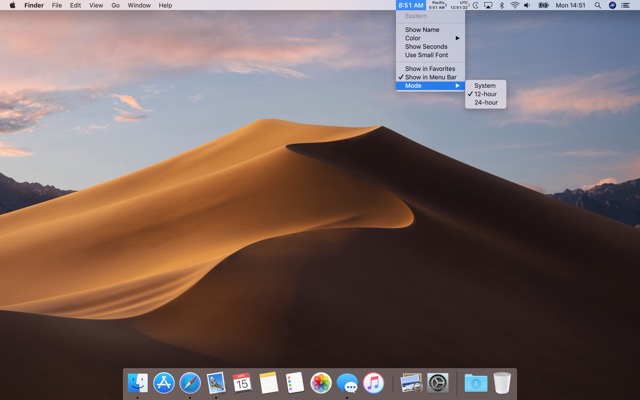
Task: Select 12-hour mode option
Action: (485, 94)
